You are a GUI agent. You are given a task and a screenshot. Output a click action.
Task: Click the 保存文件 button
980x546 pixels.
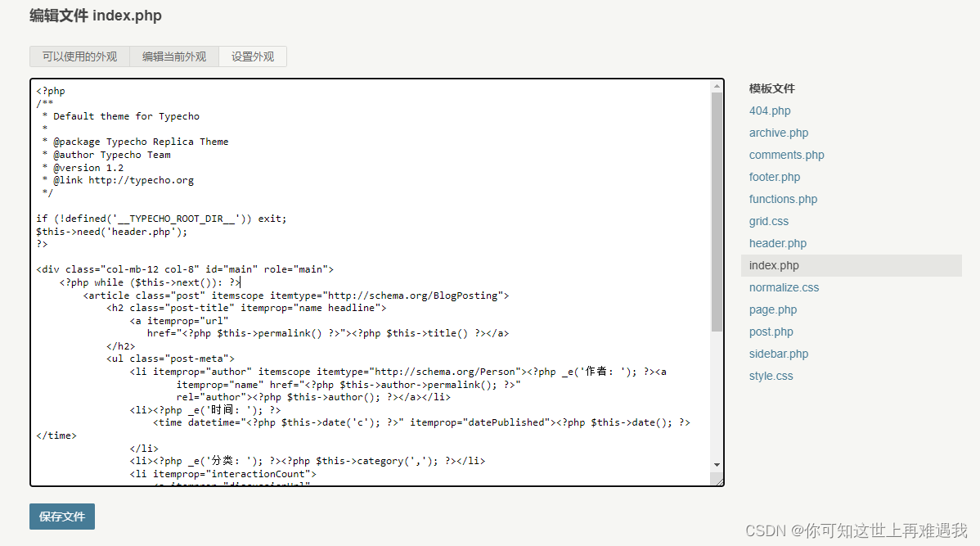61,517
